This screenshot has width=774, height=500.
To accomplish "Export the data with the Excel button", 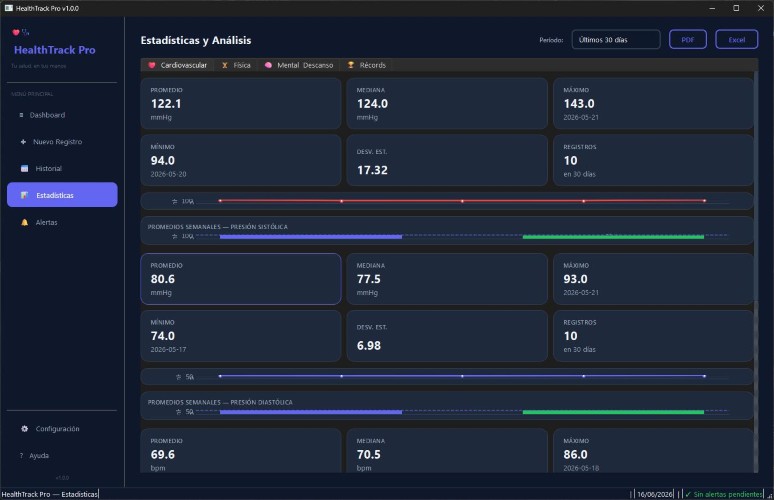I will pos(736,39).
